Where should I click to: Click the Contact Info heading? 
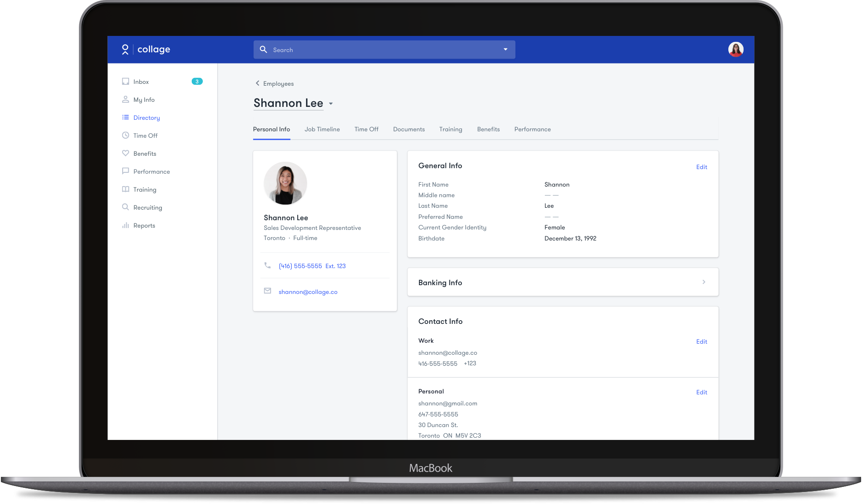[x=440, y=321]
